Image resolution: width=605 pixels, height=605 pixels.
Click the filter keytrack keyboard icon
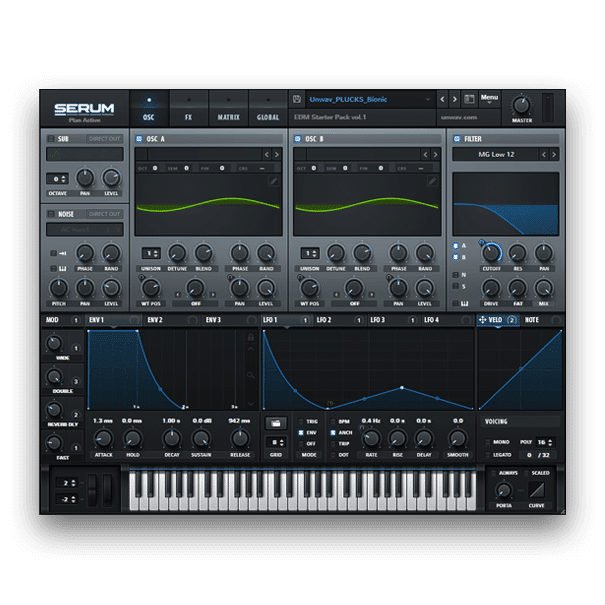(x=465, y=304)
